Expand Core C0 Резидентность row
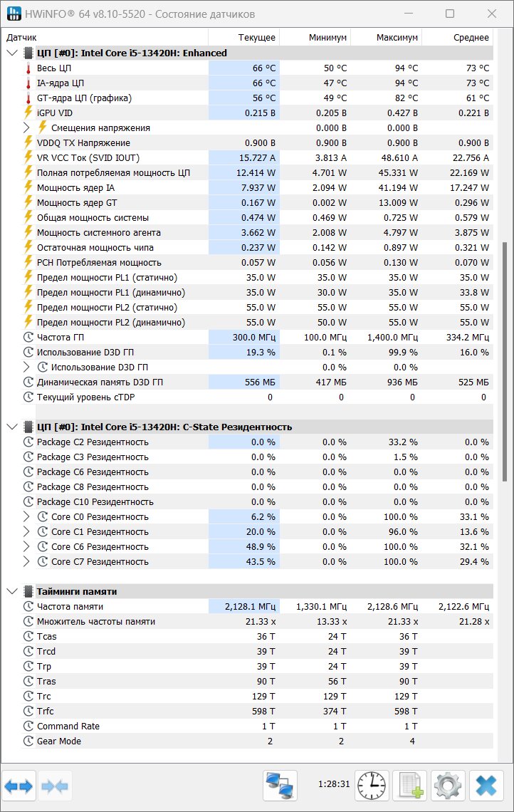514x812 pixels. [x=26, y=517]
